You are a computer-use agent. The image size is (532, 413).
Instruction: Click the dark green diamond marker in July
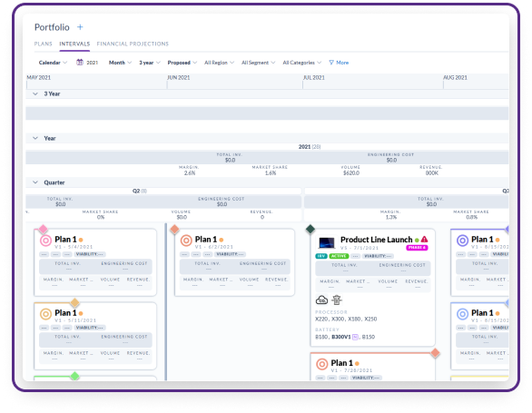click(310, 229)
